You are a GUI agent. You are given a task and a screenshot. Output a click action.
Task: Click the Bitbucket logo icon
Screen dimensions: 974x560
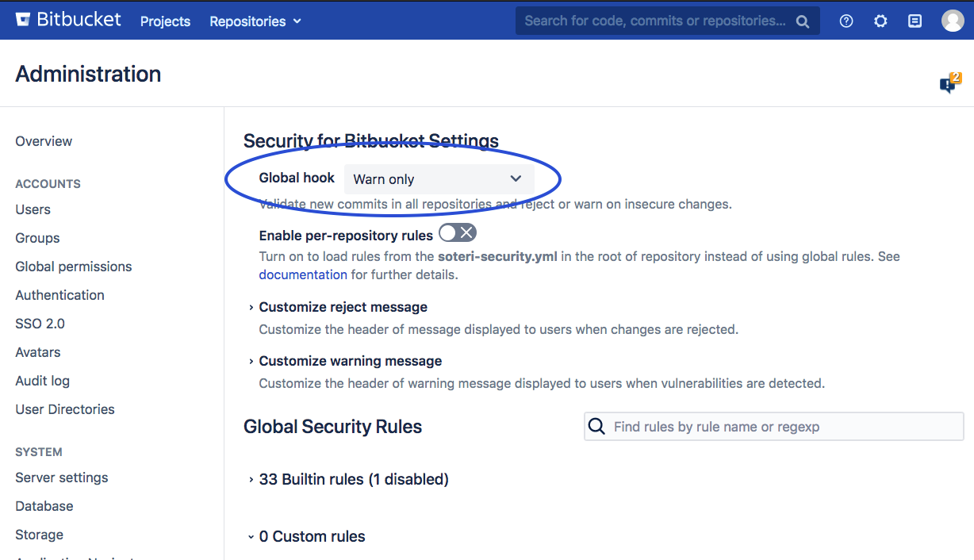(23, 20)
